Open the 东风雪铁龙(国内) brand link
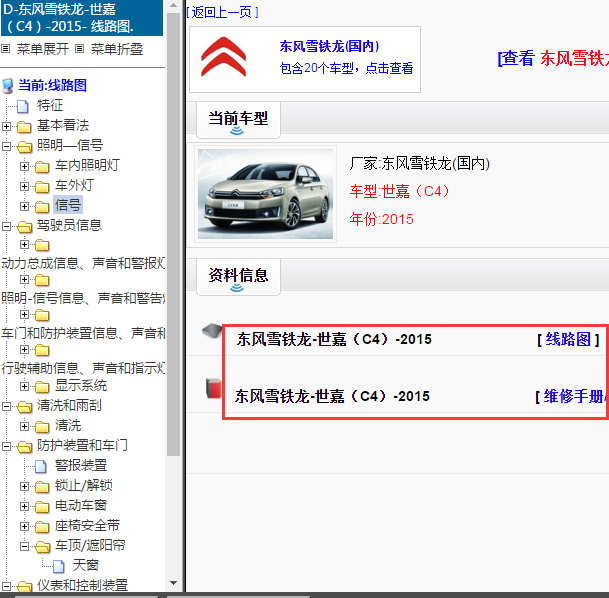This screenshot has width=609, height=598. click(329, 46)
